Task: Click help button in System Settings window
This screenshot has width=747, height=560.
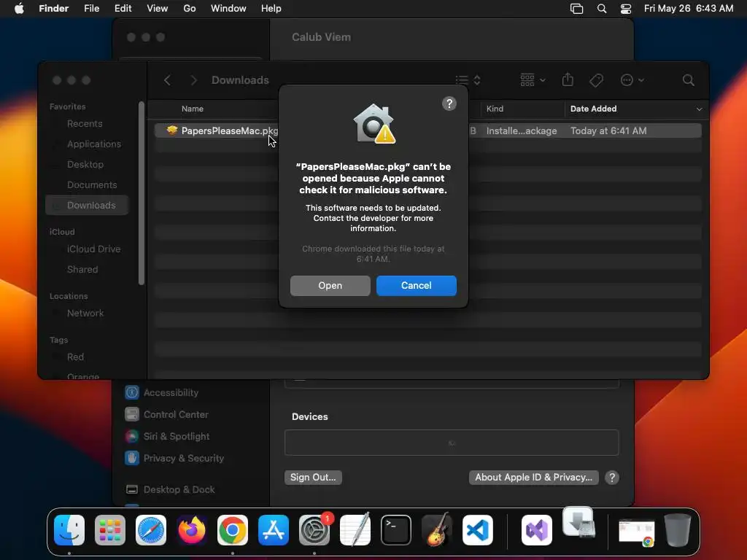Action: tap(612, 478)
